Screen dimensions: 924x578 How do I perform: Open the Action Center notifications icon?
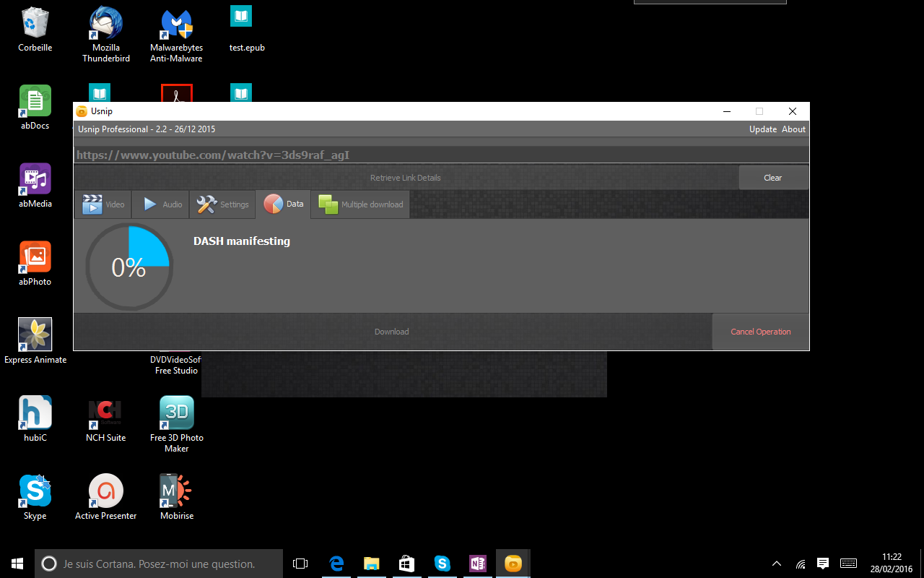click(x=822, y=564)
